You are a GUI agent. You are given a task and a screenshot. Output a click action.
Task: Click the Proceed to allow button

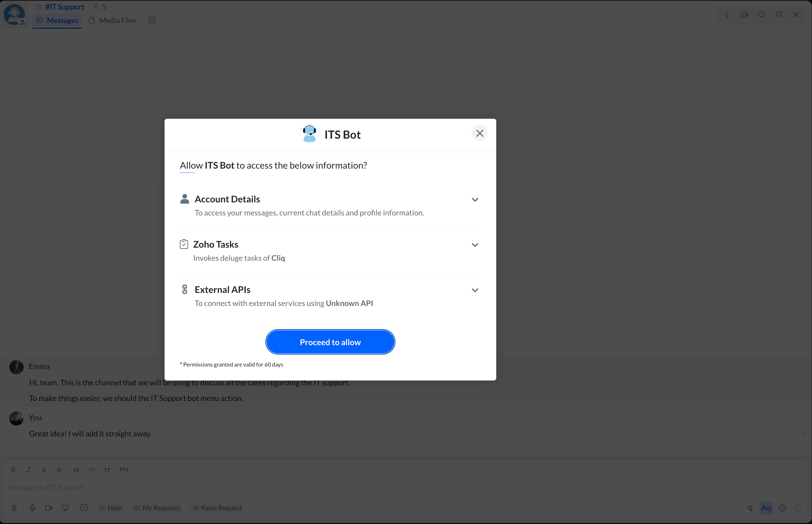click(x=330, y=342)
